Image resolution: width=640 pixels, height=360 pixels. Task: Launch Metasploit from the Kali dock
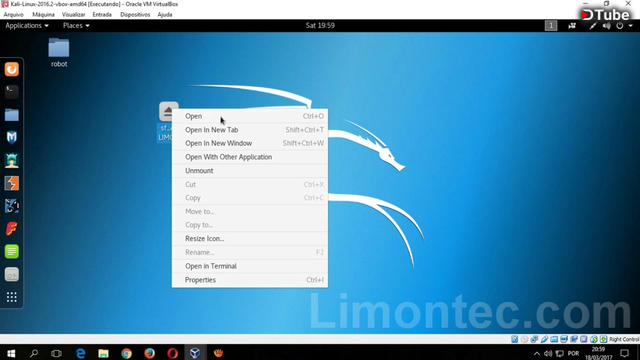point(12,138)
